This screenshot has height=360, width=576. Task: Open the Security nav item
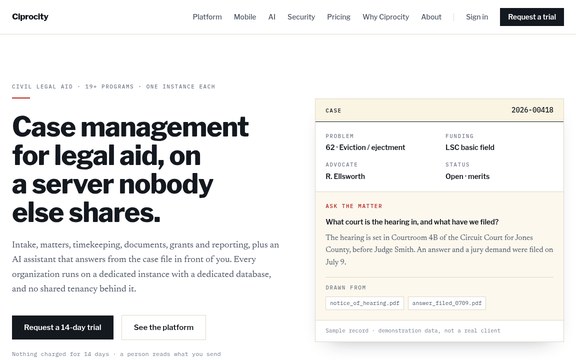(x=301, y=17)
